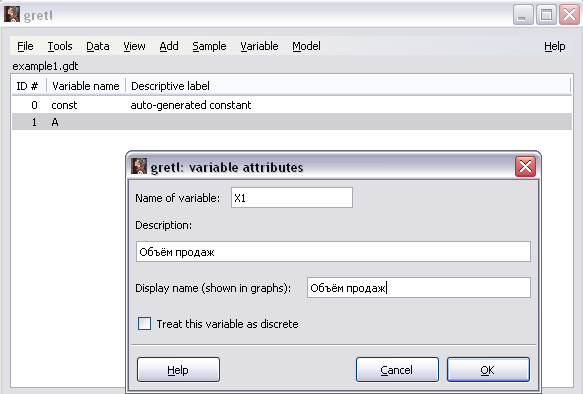The image size is (583, 394).
Task: Close the gretl main window
Action: tap(569, 15)
